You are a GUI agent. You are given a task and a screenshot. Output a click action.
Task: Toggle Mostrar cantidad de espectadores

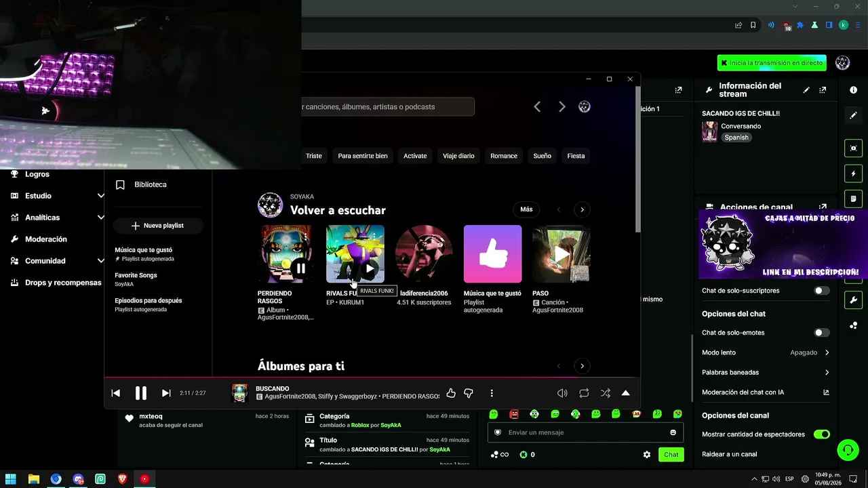click(x=822, y=434)
